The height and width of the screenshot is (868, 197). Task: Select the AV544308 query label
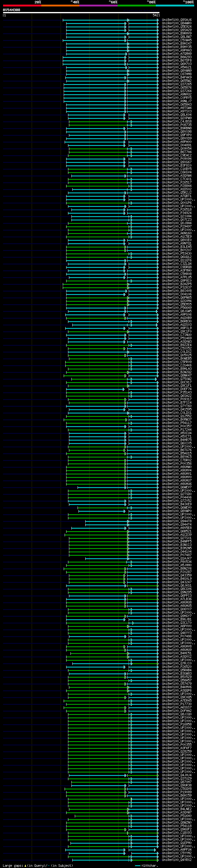tap(11, 10)
